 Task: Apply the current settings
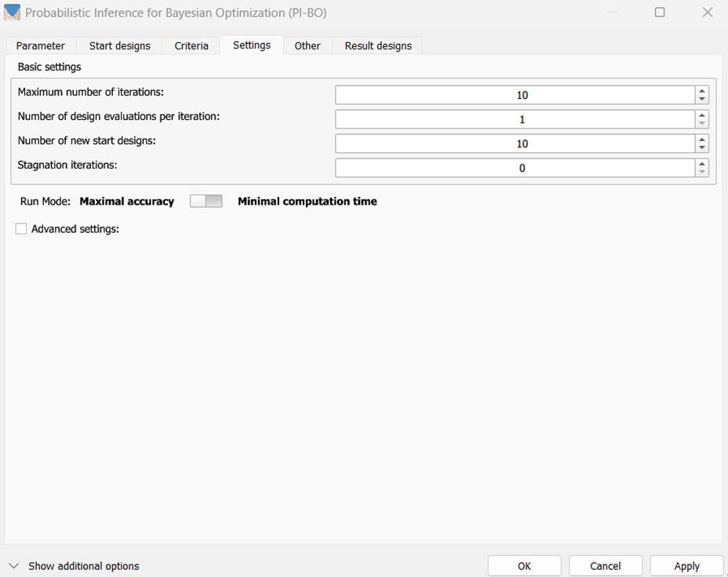686,566
